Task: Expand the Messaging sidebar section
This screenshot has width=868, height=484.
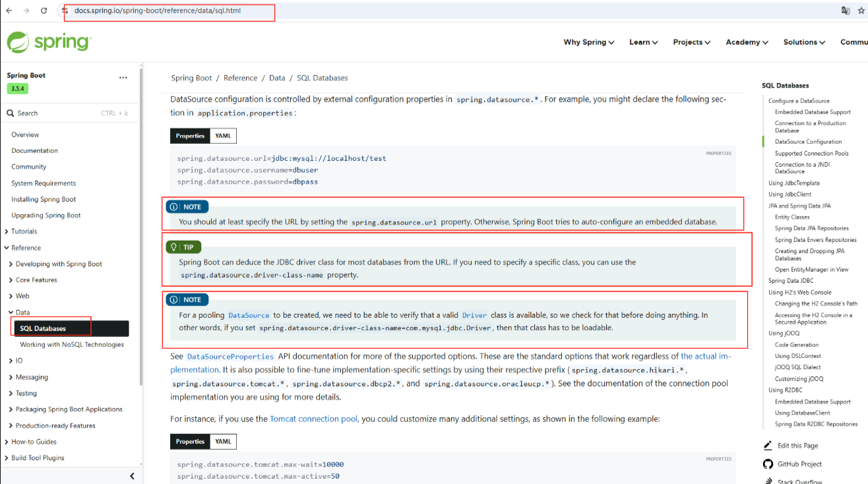Action: tap(11, 377)
